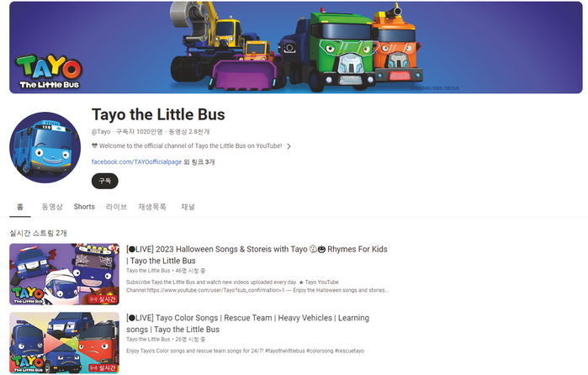Click the channel banner with green truck
The height and width of the screenshot is (375, 588).
point(296,47)
